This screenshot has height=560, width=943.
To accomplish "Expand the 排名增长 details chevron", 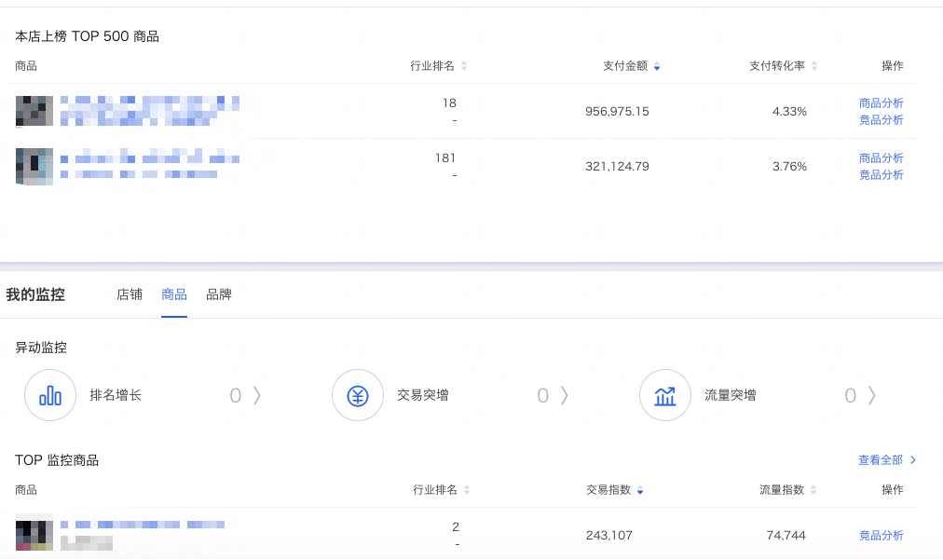I will coord(257,396).
